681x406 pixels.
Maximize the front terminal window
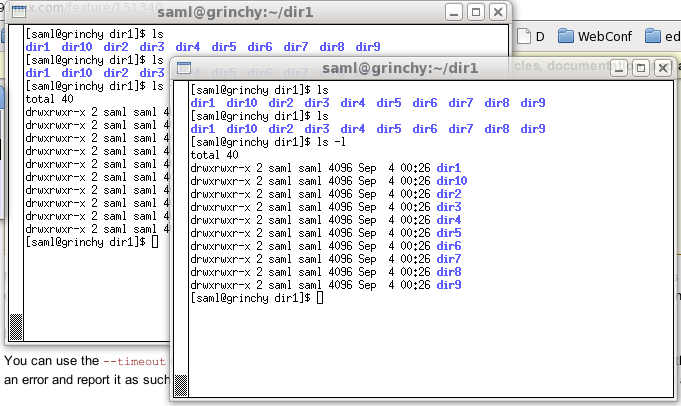pos(641,68)
